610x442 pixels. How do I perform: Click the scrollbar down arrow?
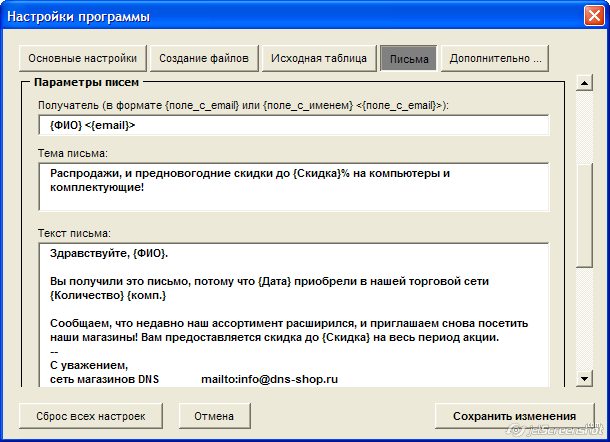pyautogui.click(x=584, y=378)
